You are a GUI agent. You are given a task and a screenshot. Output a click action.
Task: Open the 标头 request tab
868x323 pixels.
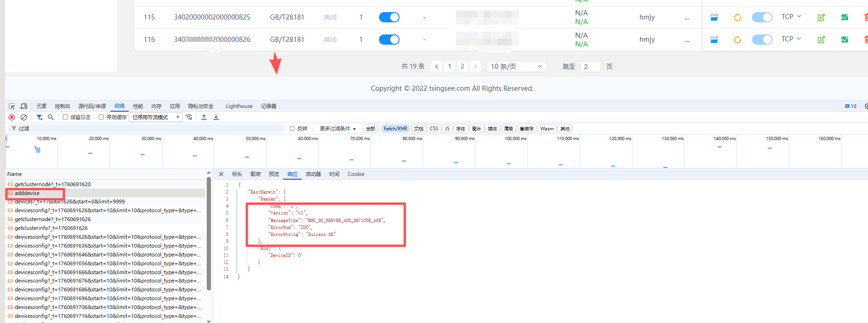pos(237,174)
